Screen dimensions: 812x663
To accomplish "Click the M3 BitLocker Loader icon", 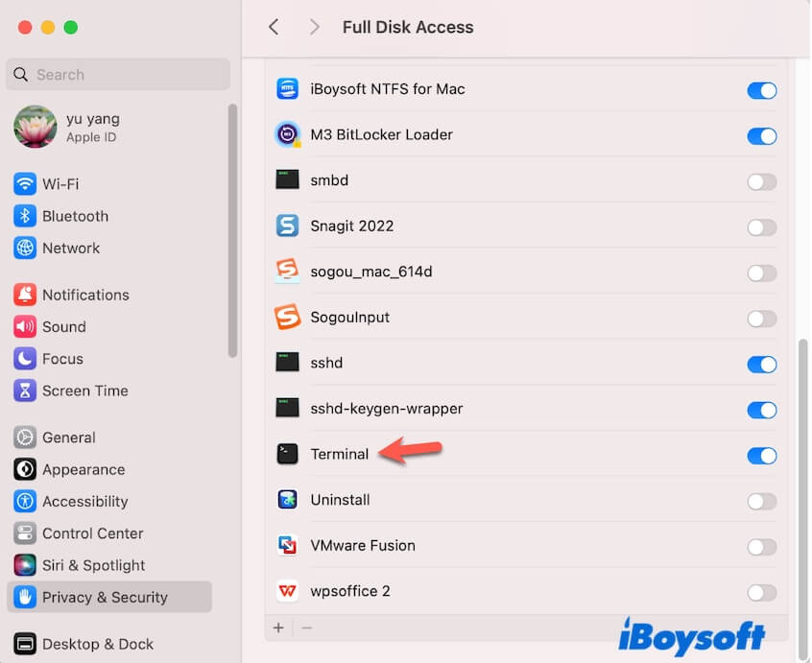I will [x=287, y=134].
